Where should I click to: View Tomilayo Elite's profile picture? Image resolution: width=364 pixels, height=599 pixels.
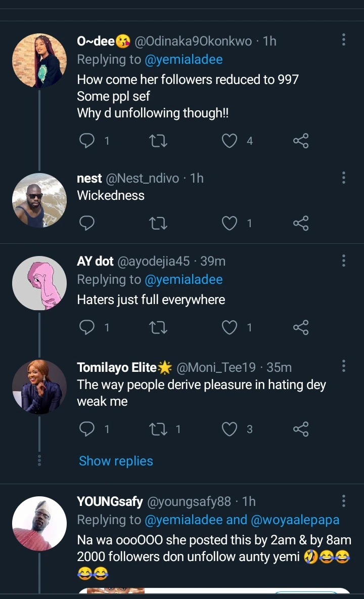tap(39, 387)
